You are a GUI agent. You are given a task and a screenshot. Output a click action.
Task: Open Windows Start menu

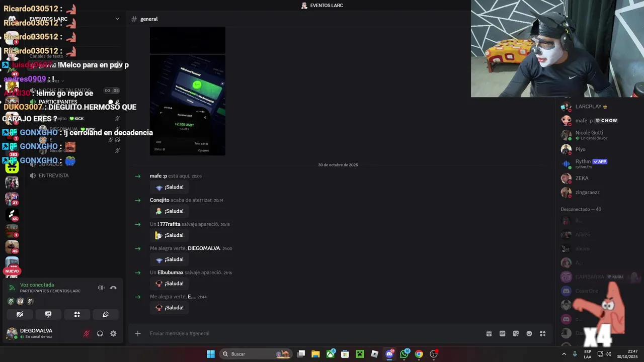(211, 354)
